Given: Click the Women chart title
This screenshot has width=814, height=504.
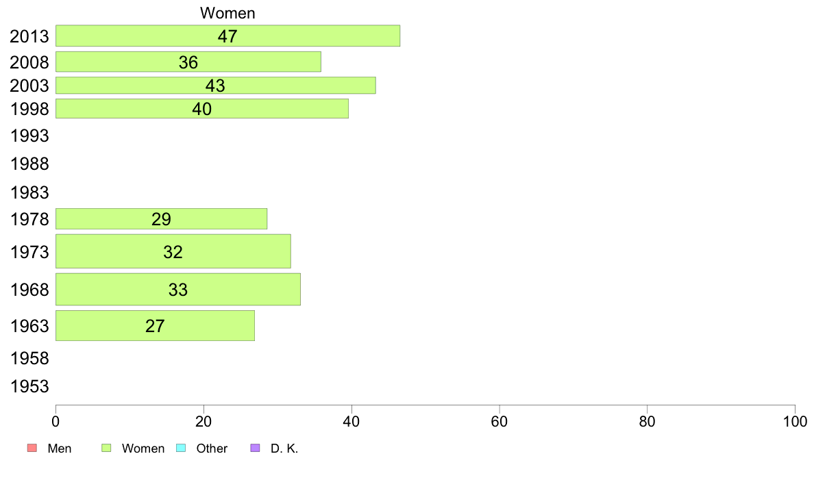Looking at the screenshot, I should [x=228, y=13].
